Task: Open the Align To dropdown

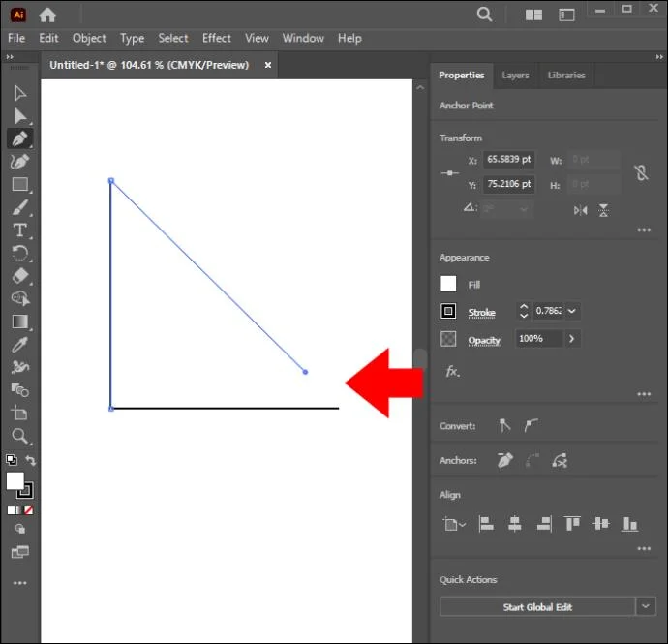Action: coord(454,524)
